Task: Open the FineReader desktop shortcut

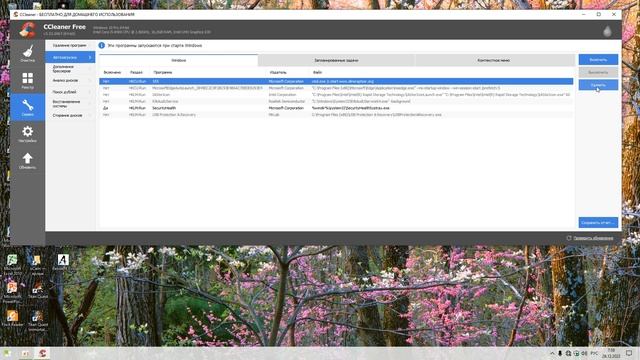Action: [x=12, y=318]
